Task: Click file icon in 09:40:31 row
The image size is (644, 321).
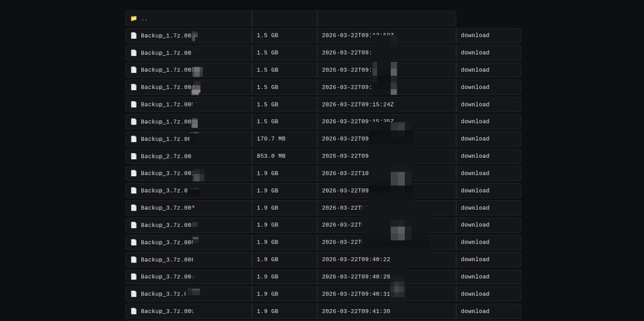Action: (x=133, y=294)
